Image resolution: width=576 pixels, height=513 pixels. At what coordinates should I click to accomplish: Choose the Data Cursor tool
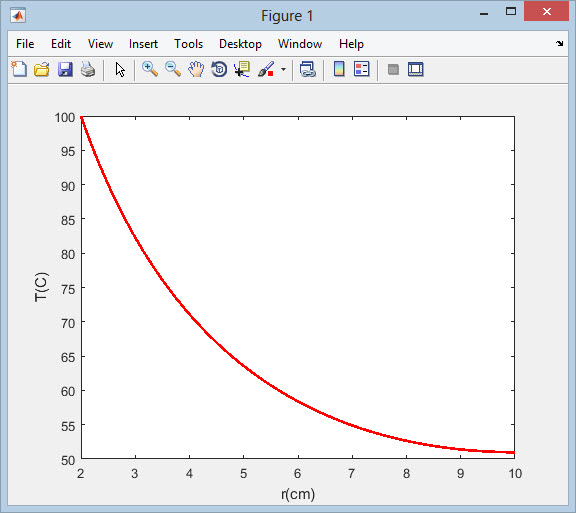242,69
